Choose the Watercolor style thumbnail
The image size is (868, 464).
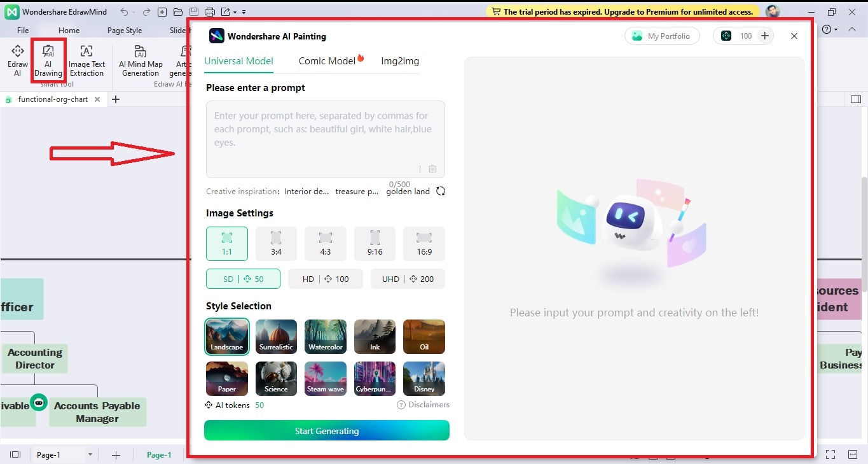point(326,337)
